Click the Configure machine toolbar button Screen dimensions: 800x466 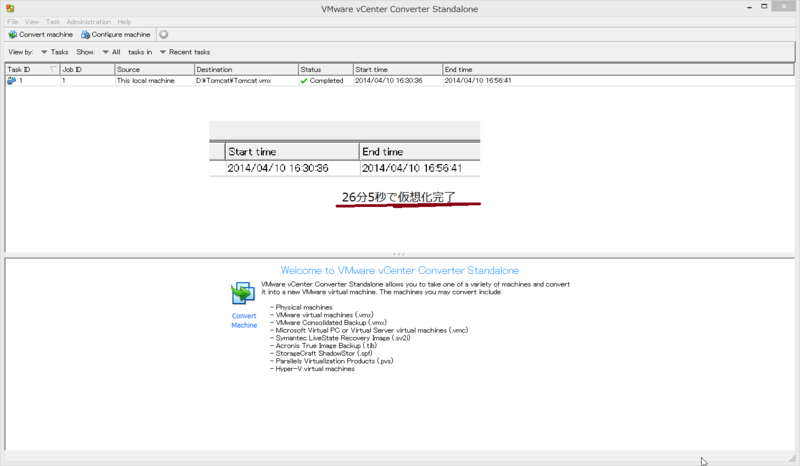pos(116,35)
